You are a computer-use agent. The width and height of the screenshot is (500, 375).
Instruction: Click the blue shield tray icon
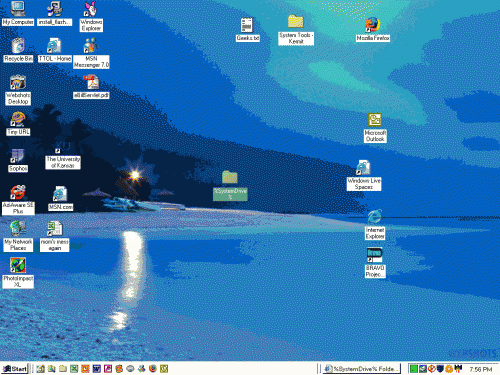coord(440,369)
